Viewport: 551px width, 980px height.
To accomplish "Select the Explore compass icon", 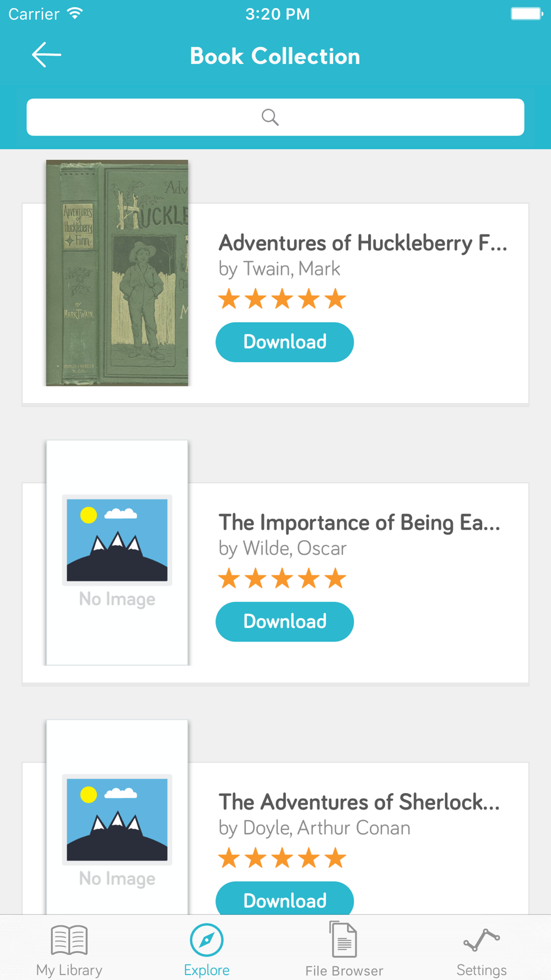I will (207, 940).
